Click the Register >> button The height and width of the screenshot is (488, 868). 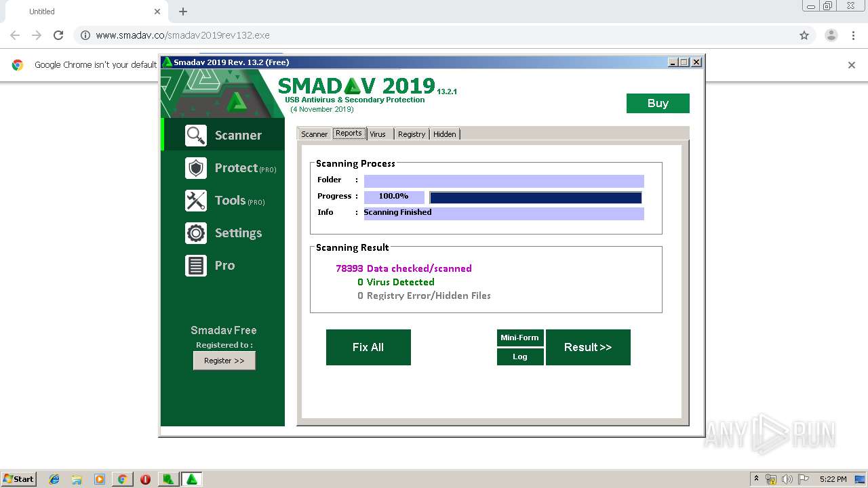(224, 361)
